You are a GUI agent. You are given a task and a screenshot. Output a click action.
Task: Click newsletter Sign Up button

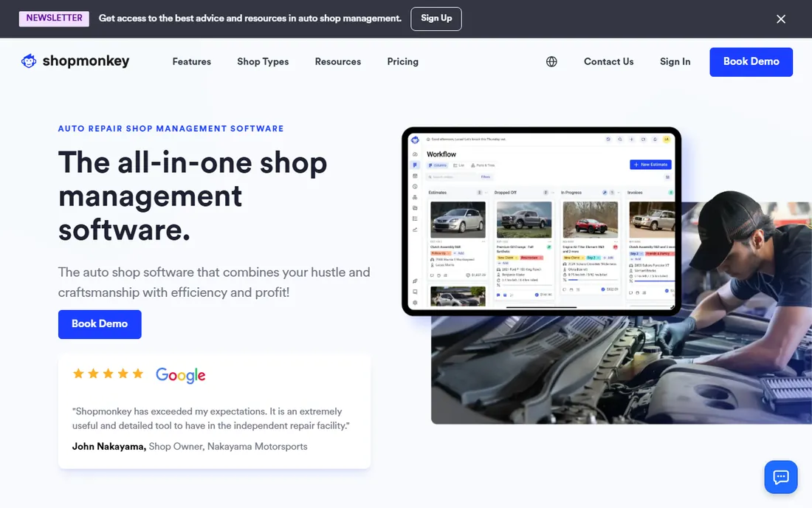point(436,18)
